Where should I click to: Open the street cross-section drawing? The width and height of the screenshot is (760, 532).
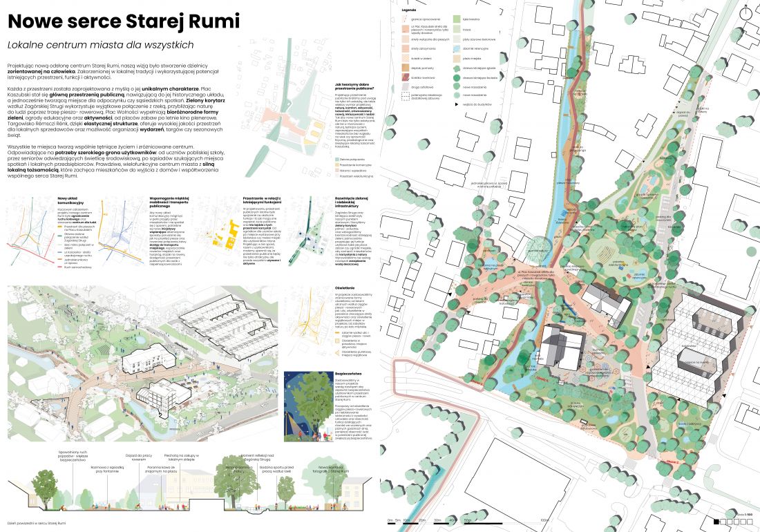click(190, 482)
